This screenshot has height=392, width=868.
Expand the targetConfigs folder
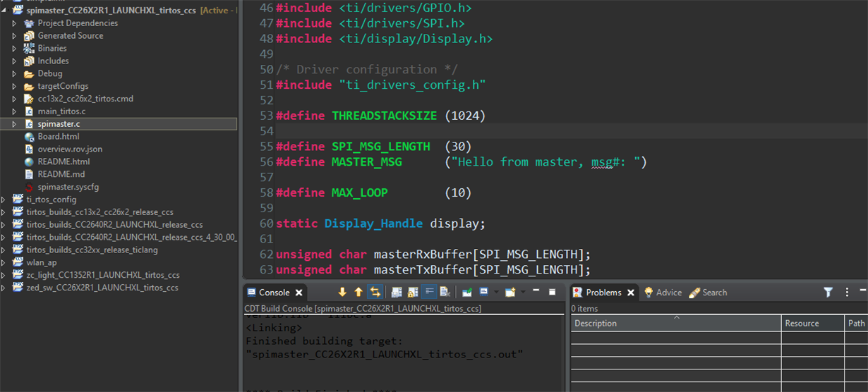[x=15, y=86]
